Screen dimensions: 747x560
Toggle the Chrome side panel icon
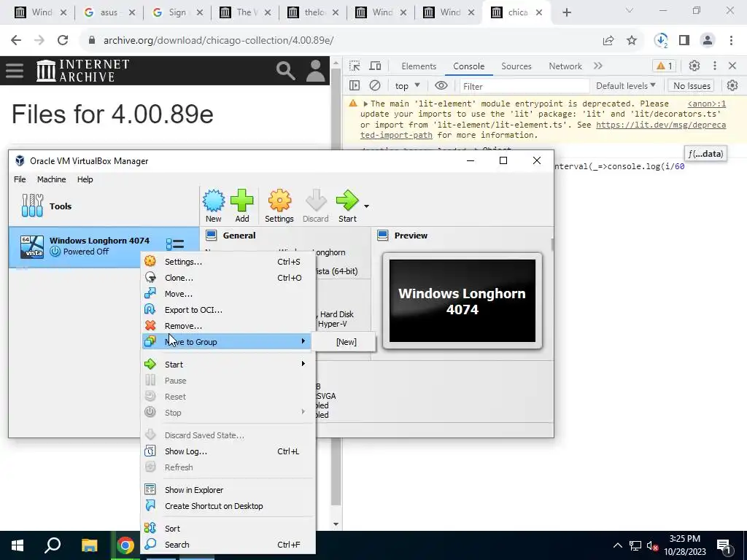(x=684, y=41)
